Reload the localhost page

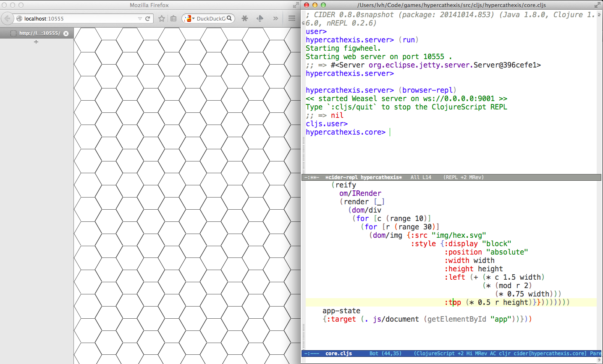[x=148, y=18]
